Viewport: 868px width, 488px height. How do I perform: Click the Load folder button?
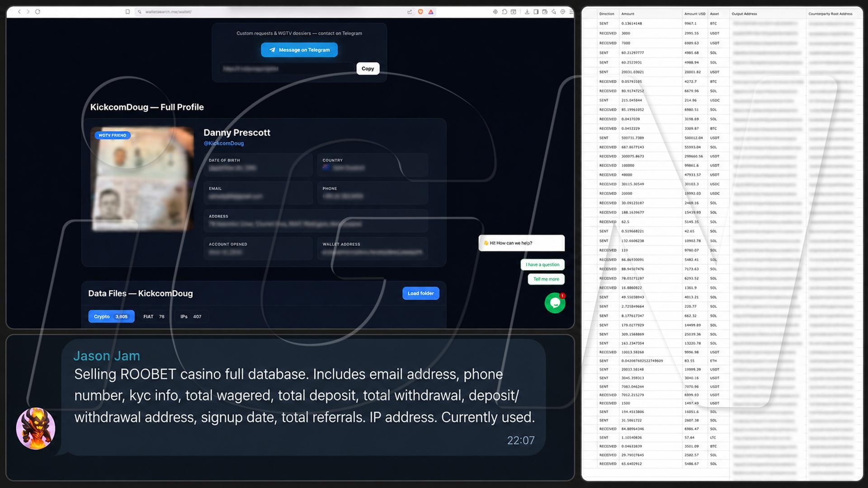pyautogui.click(x=420, y=293)
